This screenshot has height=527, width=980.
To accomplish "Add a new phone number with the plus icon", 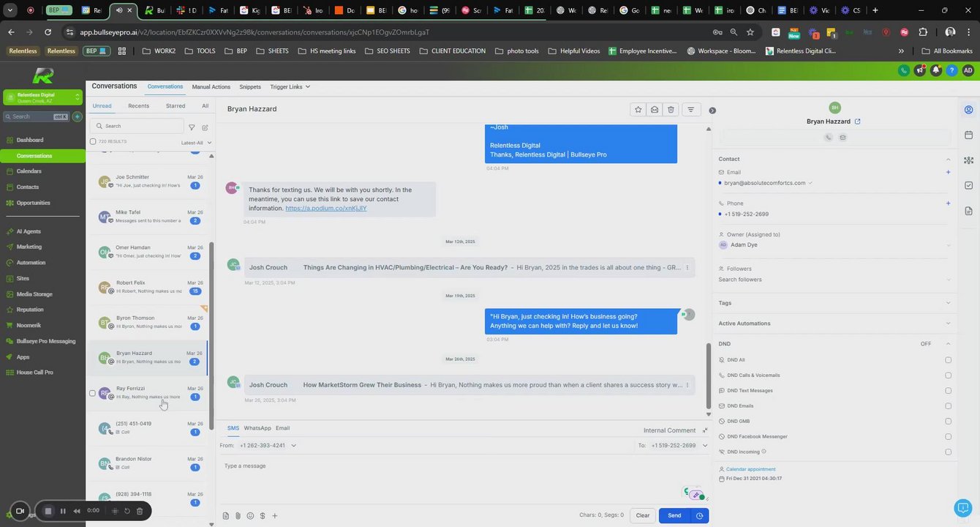I will point(949,203).
